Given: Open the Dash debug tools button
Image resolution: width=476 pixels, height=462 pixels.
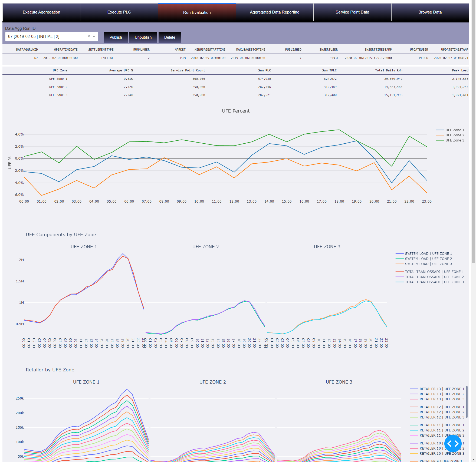Looking at the screenshot, I should click(453, 443).
